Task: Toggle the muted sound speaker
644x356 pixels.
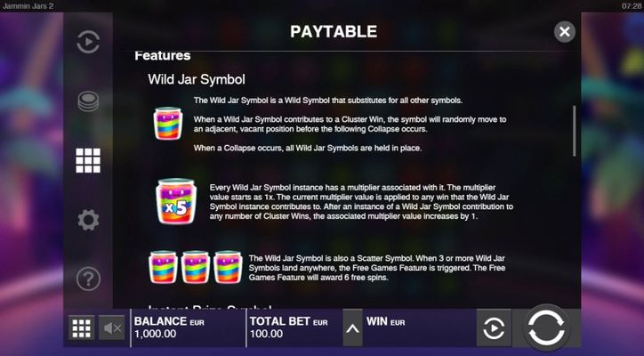Action: pos(112,328)
